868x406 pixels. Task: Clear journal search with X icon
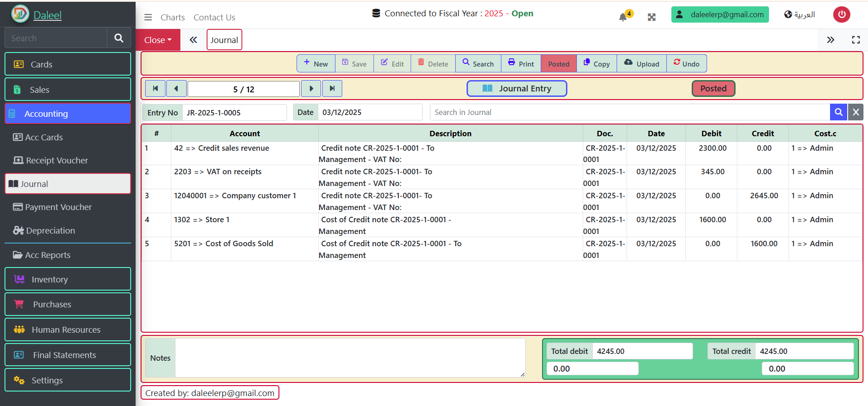855,112
